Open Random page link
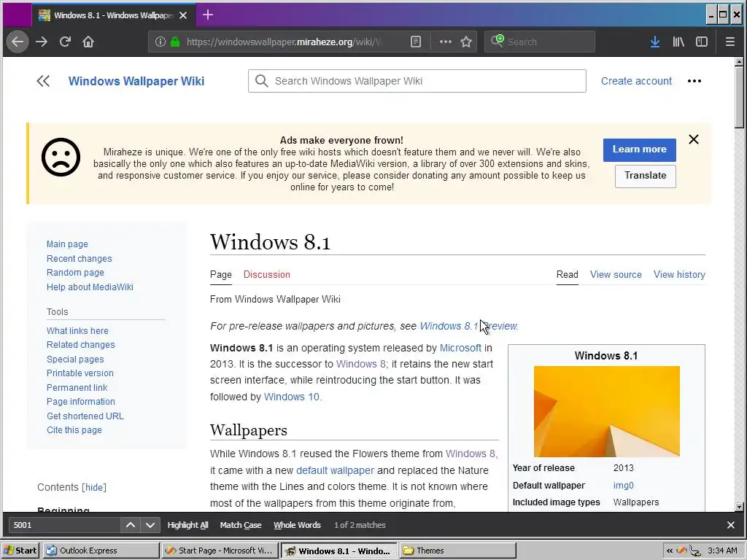 coord(75,273)
